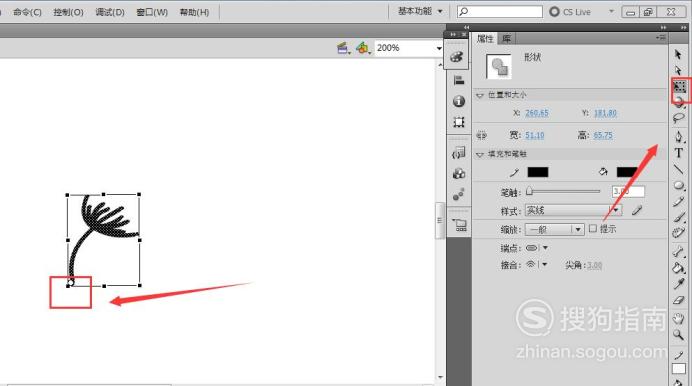This screenshot has height=386, width=692.
Task: Open the Components panel icon
Action: (x=459, y=173)
